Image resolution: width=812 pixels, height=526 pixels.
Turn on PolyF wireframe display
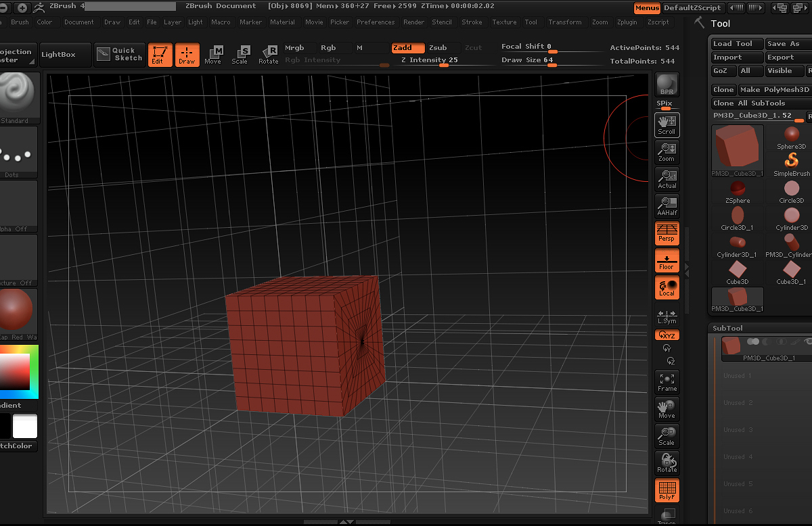pyautogui.click(x=667, y=491)
